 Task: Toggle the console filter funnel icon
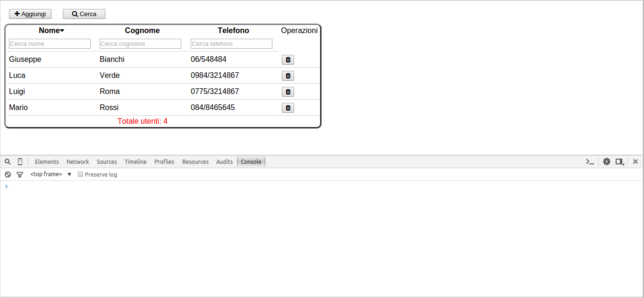[x=20, y=174]
